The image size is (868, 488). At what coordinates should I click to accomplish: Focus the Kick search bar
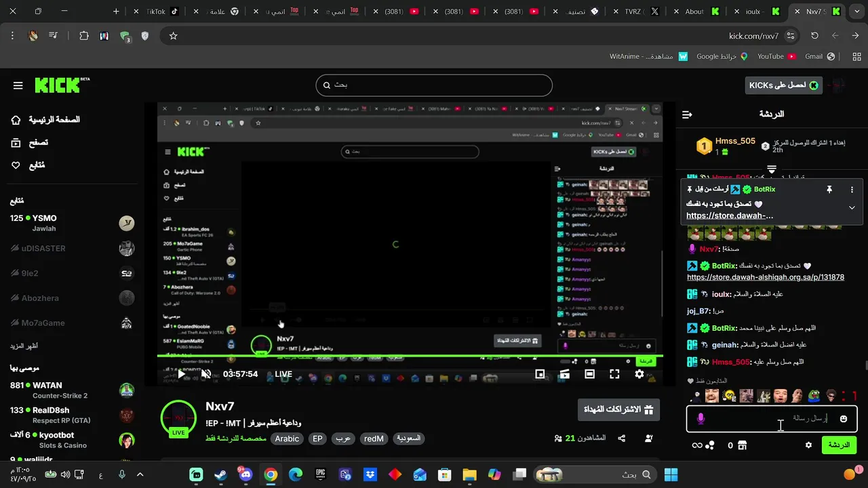tap(434, 85)
